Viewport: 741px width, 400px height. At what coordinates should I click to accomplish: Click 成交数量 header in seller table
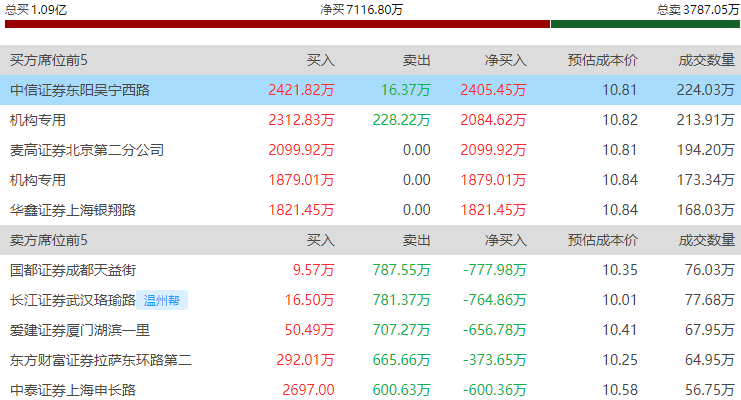(707, 240)
